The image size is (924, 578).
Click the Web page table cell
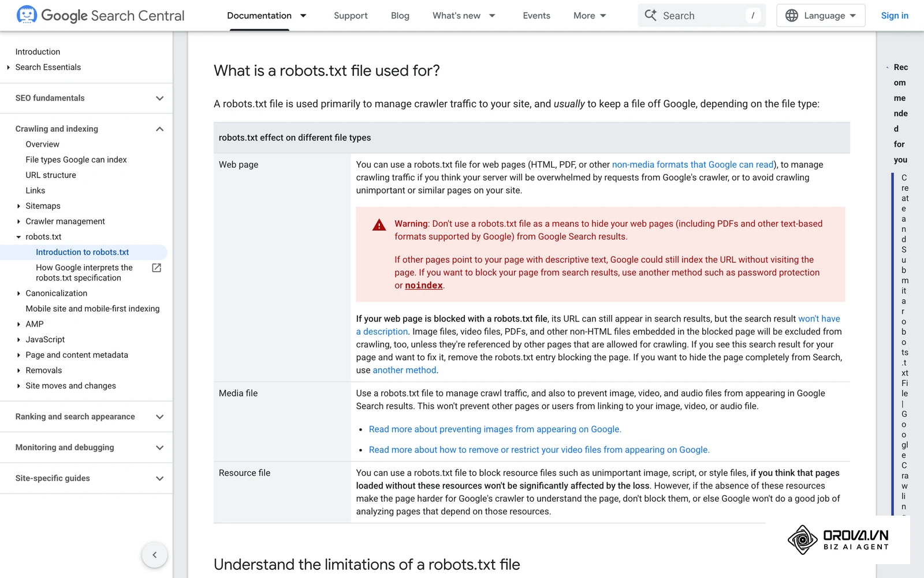[x=282, y=267]
